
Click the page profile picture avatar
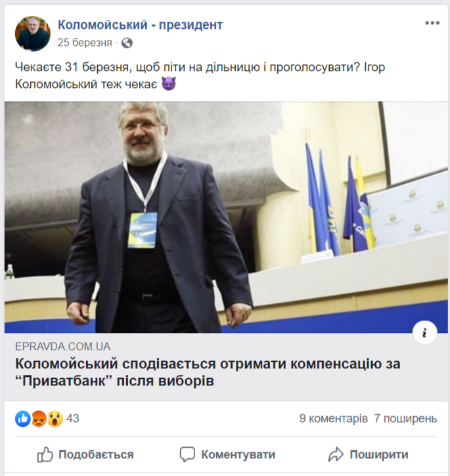click(x=33, y=33)
